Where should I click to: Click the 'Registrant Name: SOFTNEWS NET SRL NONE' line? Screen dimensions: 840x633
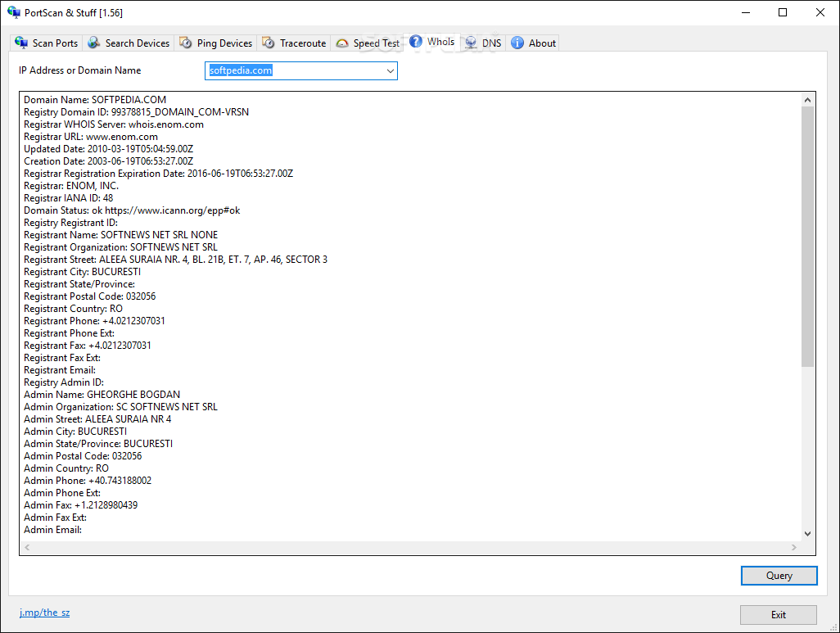pyautogui.click(x=120, y=235)
